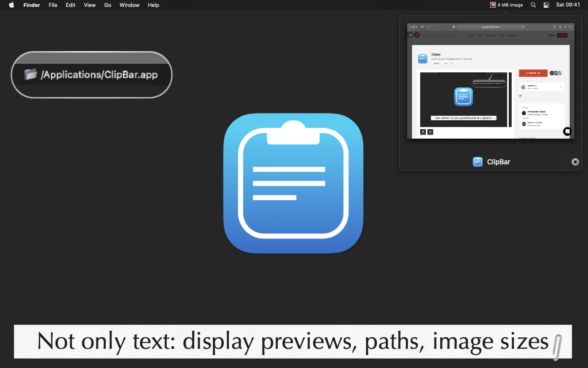Click the Product Hunt P logo
This screenshot has width=588, height=368.
coord(417,35)
